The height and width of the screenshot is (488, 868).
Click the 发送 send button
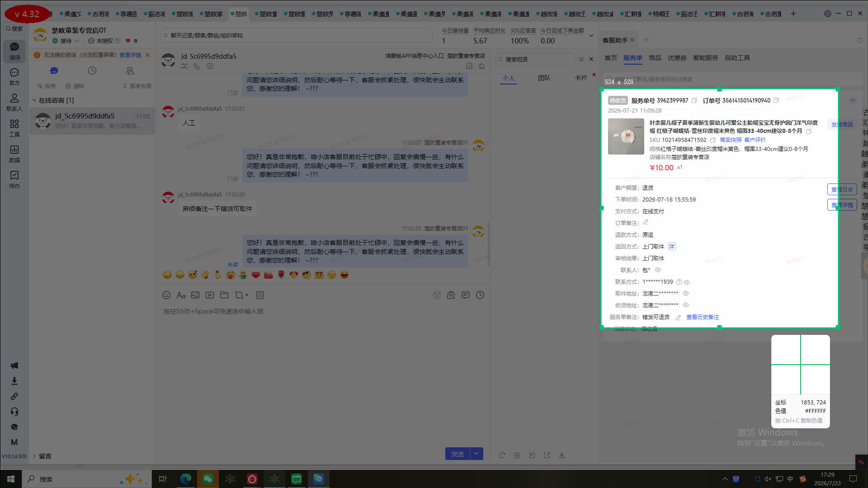tap(458, 454)
